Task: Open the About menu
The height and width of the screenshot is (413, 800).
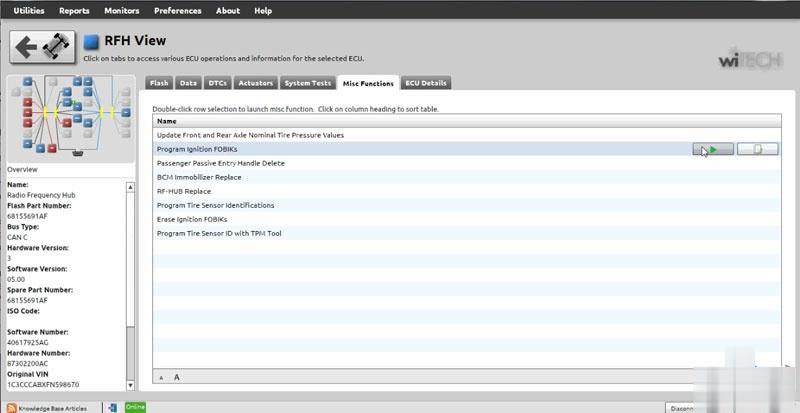Action: coord(228,10)
